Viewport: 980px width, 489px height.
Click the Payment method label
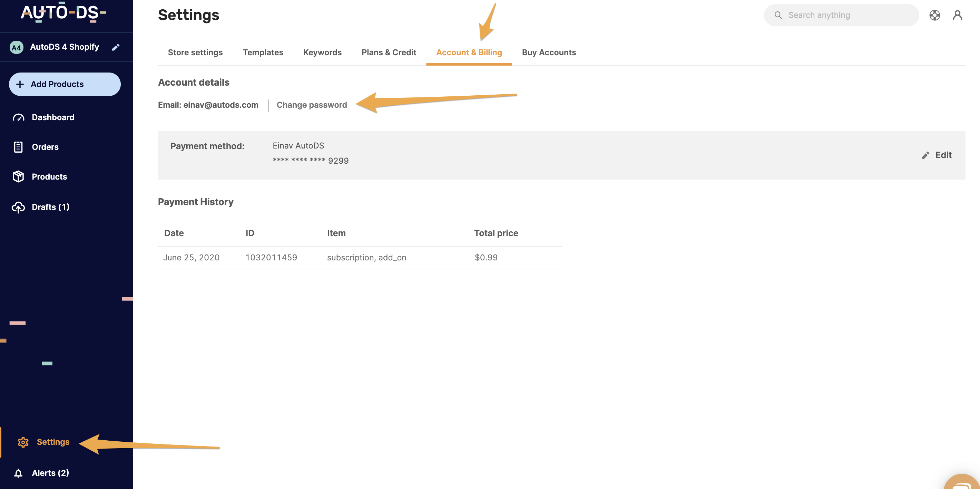point(207,146)
